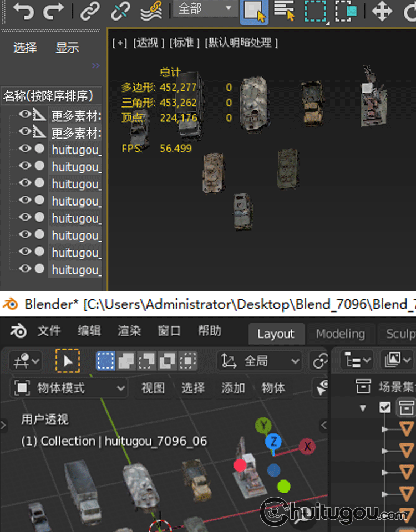Choose the Select and Move tool

(x=382, y=11)
